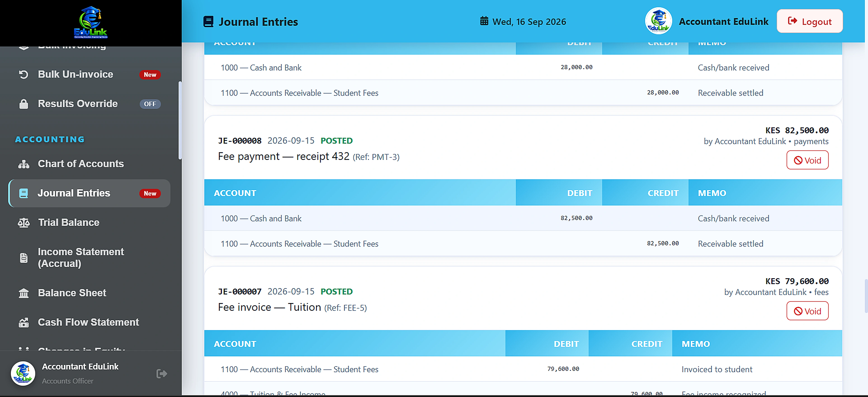Click the Chart of Accounts hierarchy icon

click(24, 164)
